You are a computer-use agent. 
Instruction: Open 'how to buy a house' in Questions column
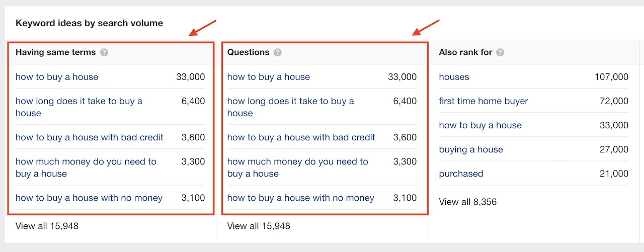[x=269, y=77]
